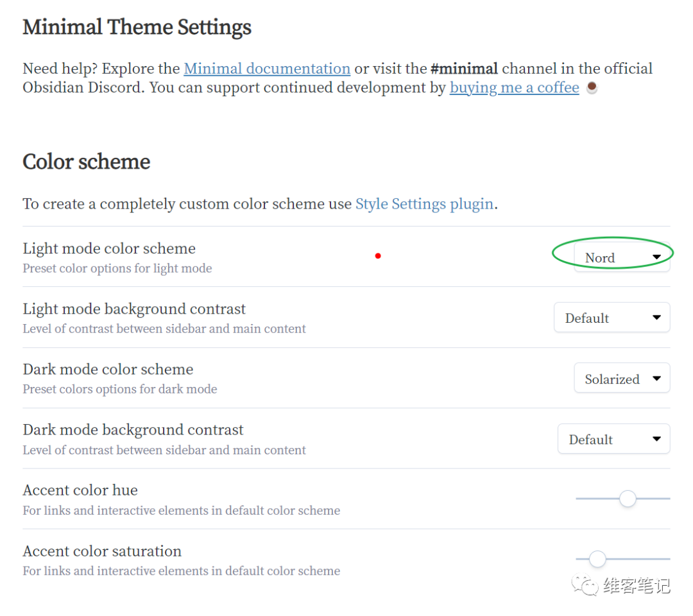Click the Light mode color scheme label
Screen dimensions: 693x616
(x=109, y=248)
